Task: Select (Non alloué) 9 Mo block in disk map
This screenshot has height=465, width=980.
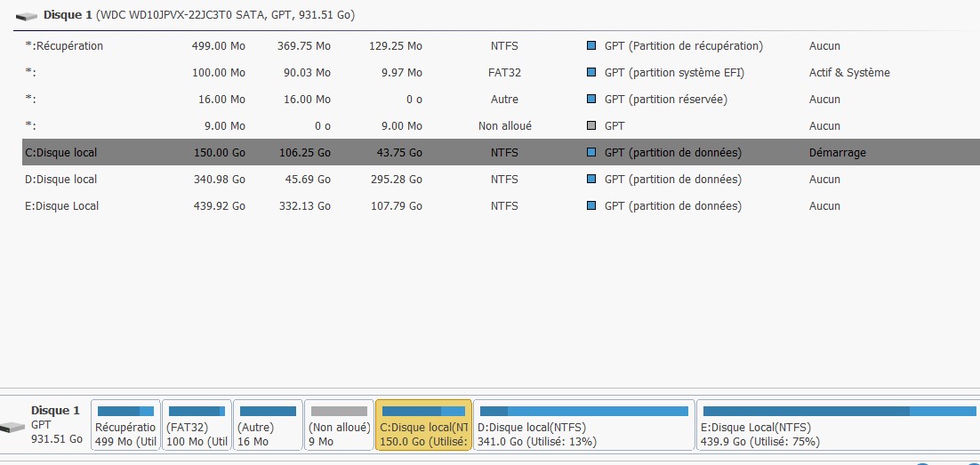Action: (x=340, y=425)
